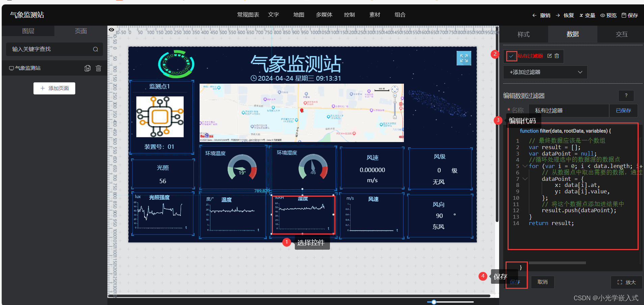The height and width of the screenshot is (305, 644).
Task: Select the 光照 value panel
Action: tap(163, 174)
